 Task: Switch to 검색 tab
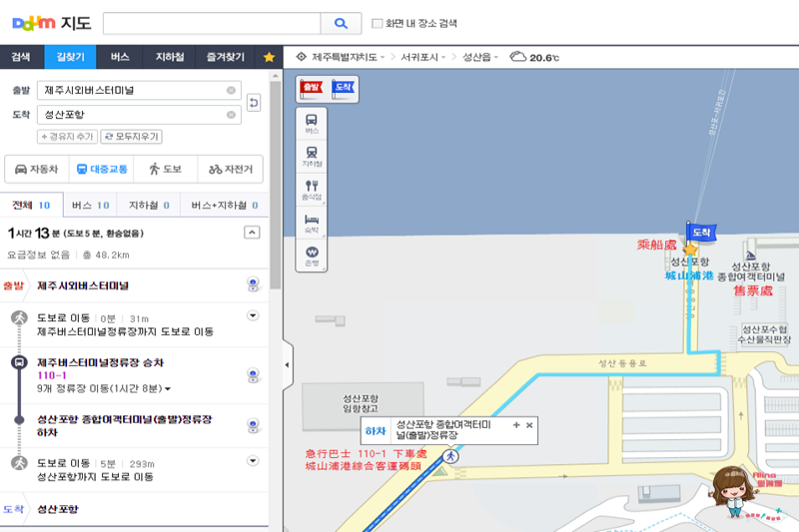pyautogui.click(x=21, y=57)
